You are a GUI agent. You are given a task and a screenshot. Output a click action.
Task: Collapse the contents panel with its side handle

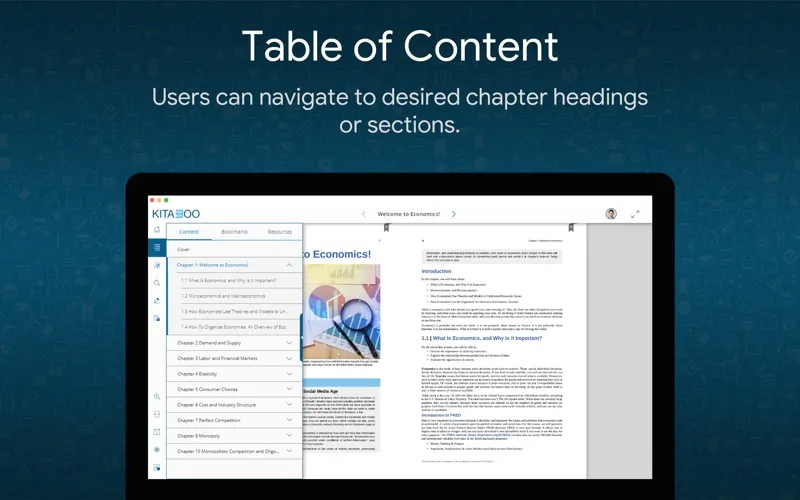pyautogui.click(x=302, y=337)
